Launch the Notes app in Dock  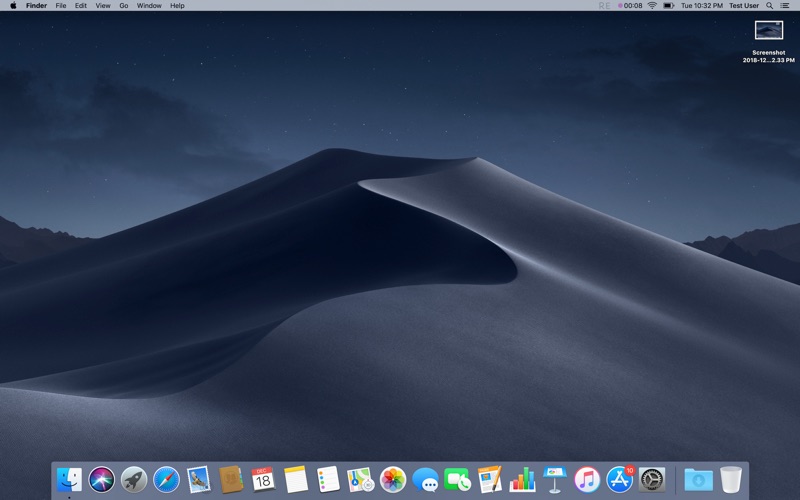coord(296,480)
